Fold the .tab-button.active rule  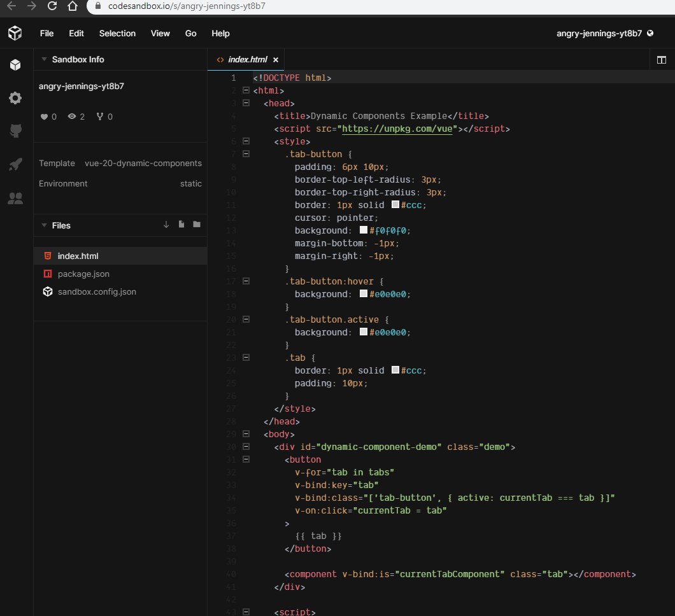246,319
